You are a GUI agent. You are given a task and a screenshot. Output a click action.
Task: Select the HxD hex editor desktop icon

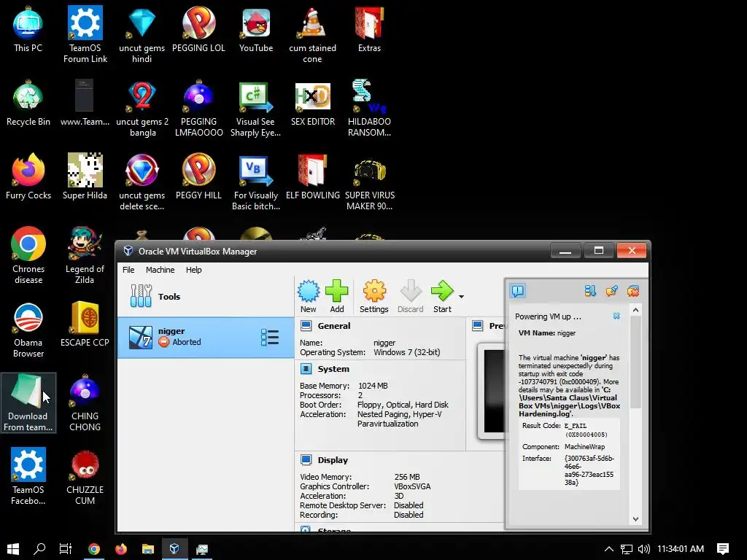(312, 104)
